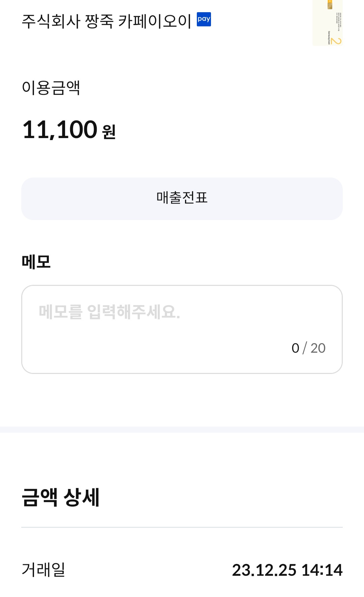Open the 매출전표 sales slip
The height and width of the screenshot is (597, 364).
click(x=182, y=198)
